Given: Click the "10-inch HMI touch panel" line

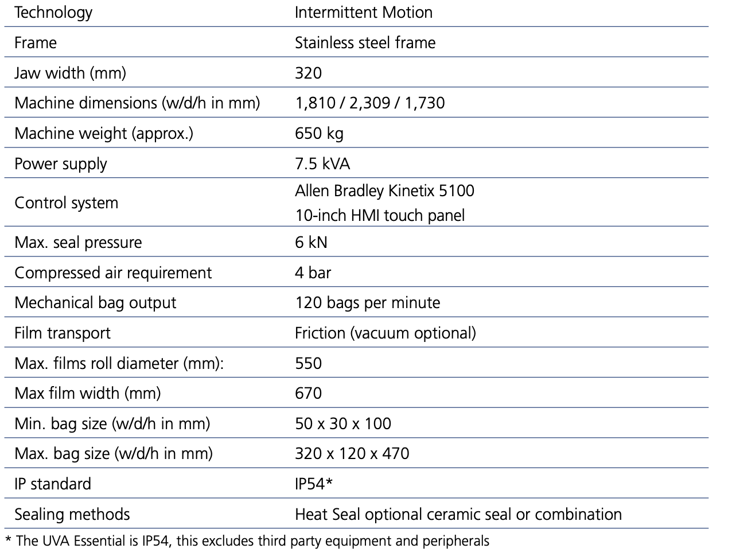Looking at the screenshot, I should (x=380, y=216).
